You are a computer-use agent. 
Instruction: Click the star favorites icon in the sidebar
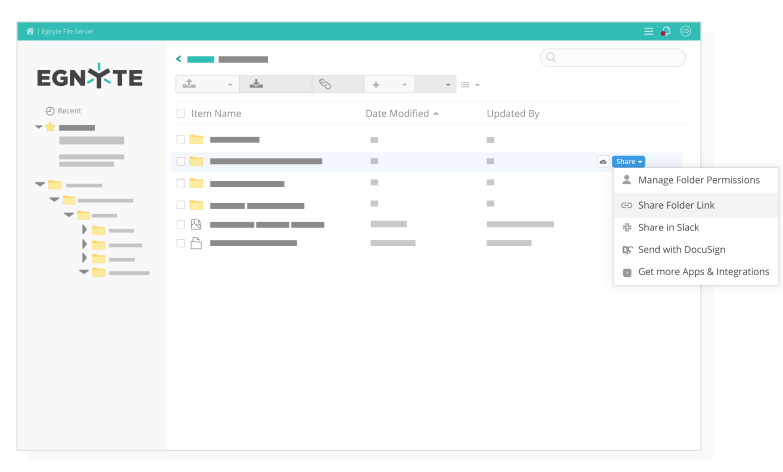50,128
